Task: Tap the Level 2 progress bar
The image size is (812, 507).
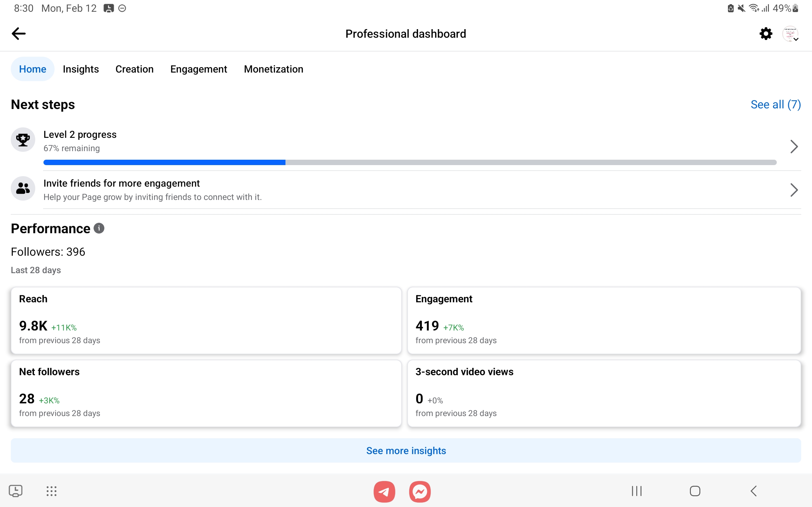Action: pos(409,163)
